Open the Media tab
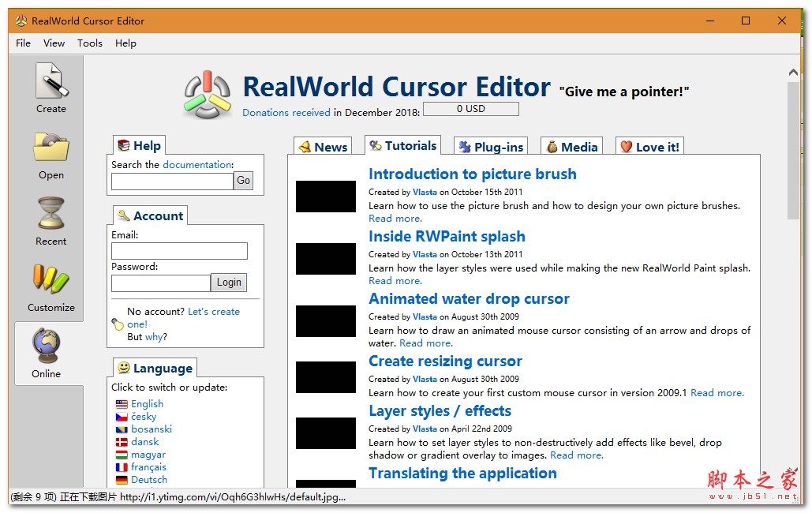The image size is (812, 513). pos(572,147)
